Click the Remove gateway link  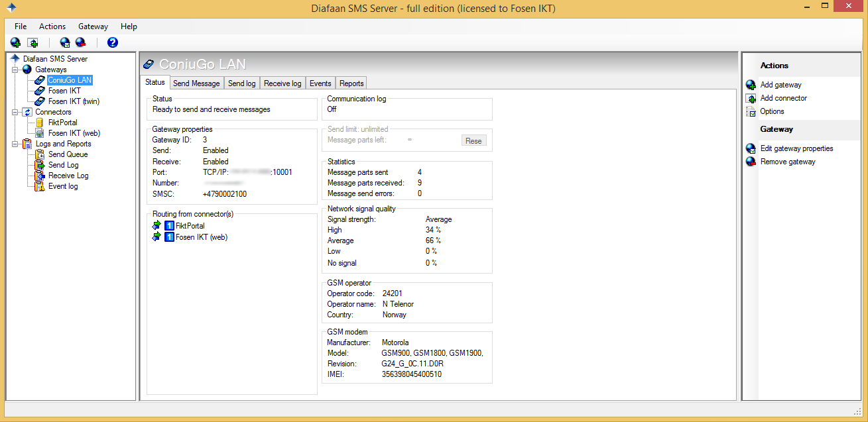[788, 162]
